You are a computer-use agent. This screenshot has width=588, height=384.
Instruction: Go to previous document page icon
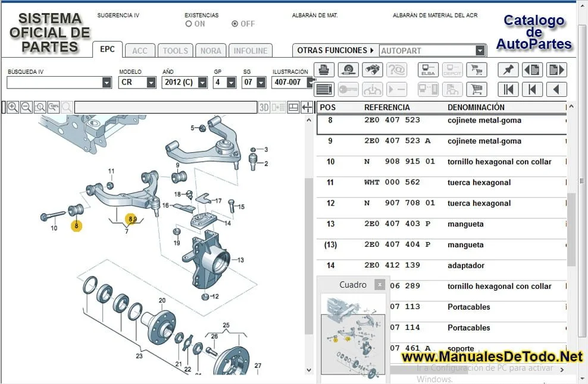[532, 70]
